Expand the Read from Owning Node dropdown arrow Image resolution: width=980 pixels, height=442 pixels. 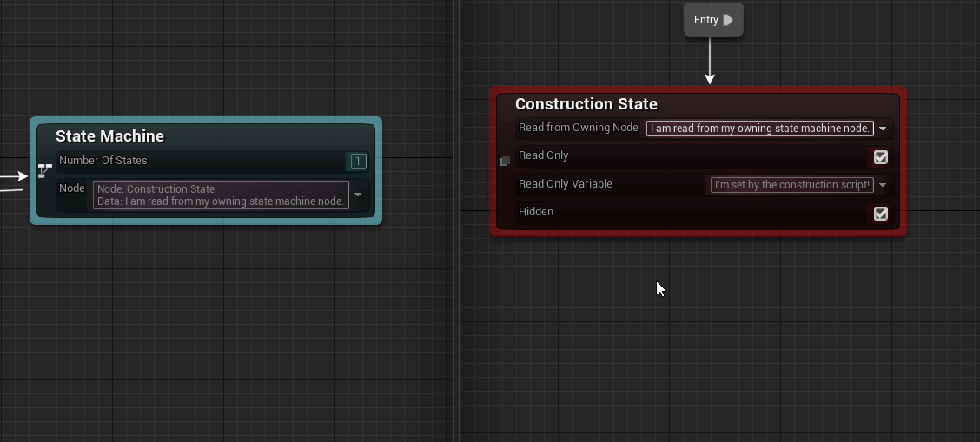click(883, 129)
